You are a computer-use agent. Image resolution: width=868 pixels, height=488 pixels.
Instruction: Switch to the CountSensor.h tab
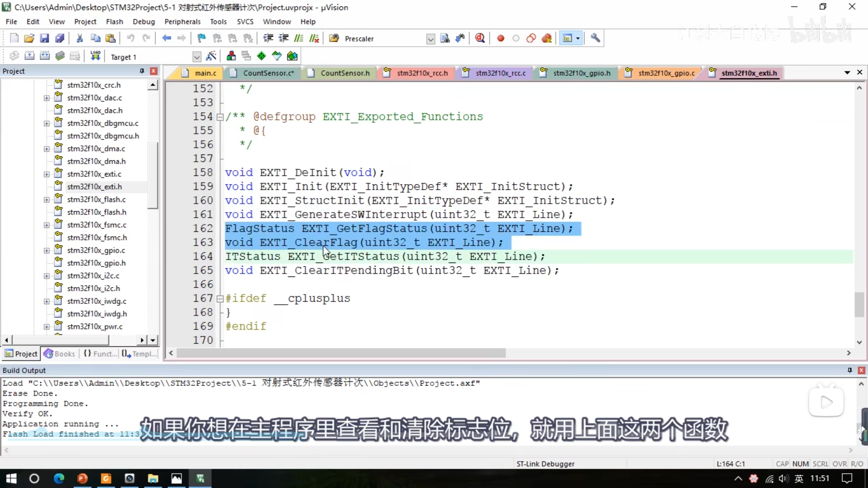344,73
